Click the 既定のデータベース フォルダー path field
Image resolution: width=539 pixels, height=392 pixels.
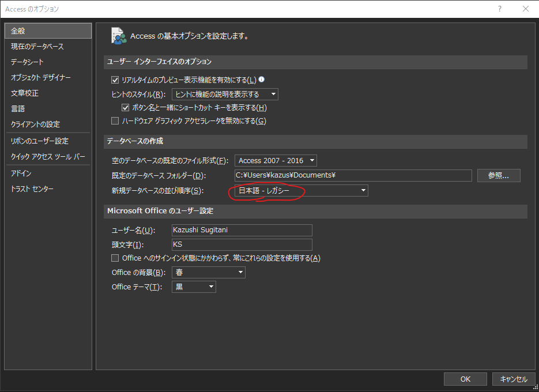[353, 175]
